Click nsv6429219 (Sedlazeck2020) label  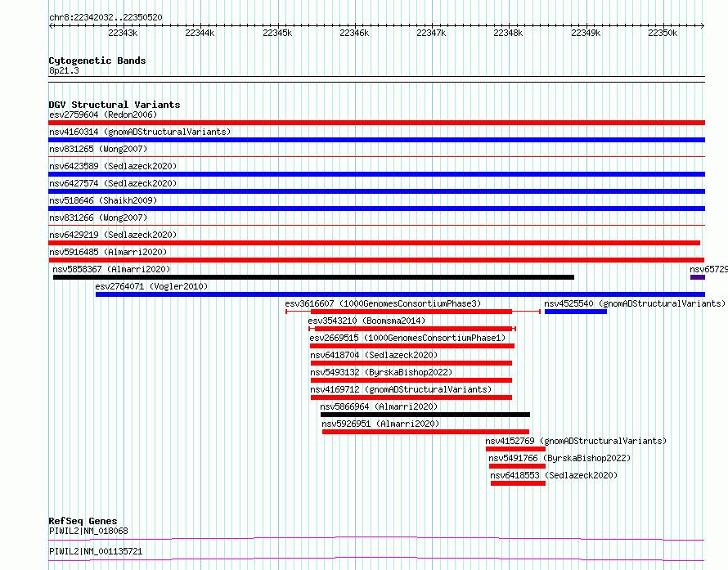(x=113, y=235)
